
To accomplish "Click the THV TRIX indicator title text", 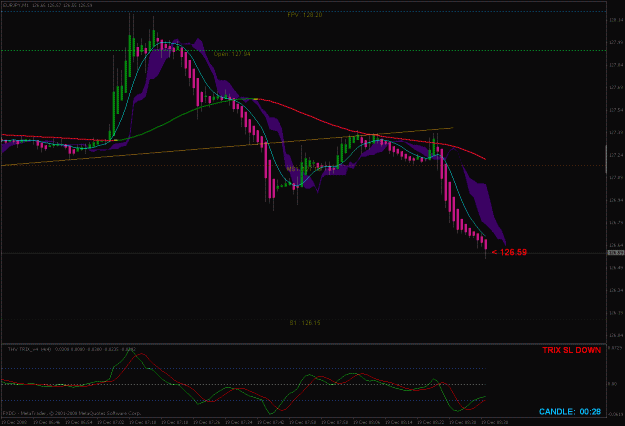I will 72,349.
